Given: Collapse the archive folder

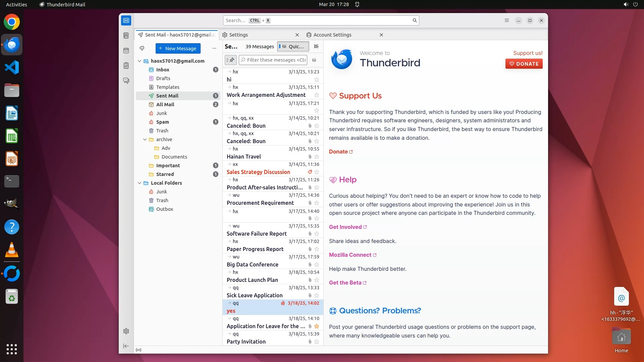Looking at the screenshot, I should (x=145, y=139).
